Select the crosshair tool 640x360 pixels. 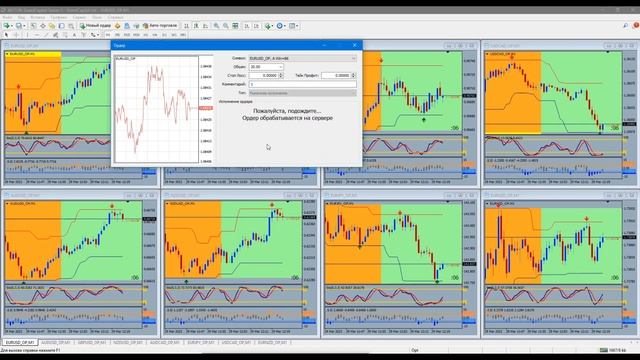click(16, 35)
